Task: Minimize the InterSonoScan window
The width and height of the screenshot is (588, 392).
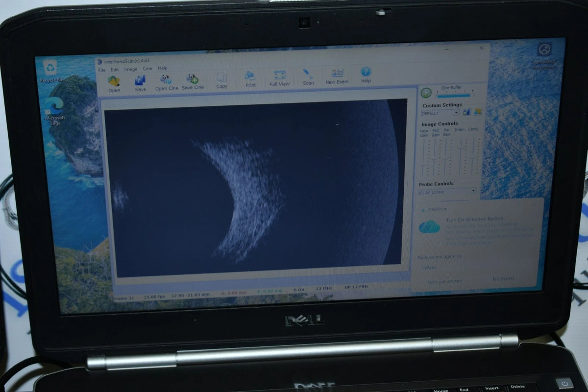Action: tap(447, 49)
